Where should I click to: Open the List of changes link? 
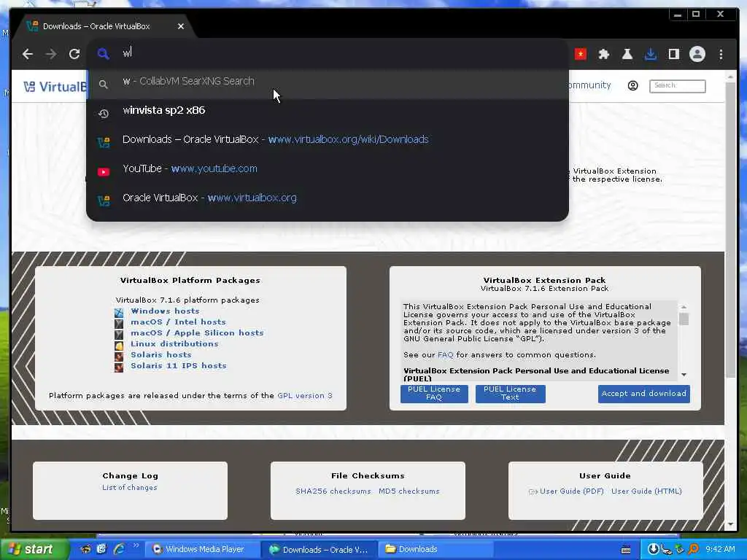(130, 488)
